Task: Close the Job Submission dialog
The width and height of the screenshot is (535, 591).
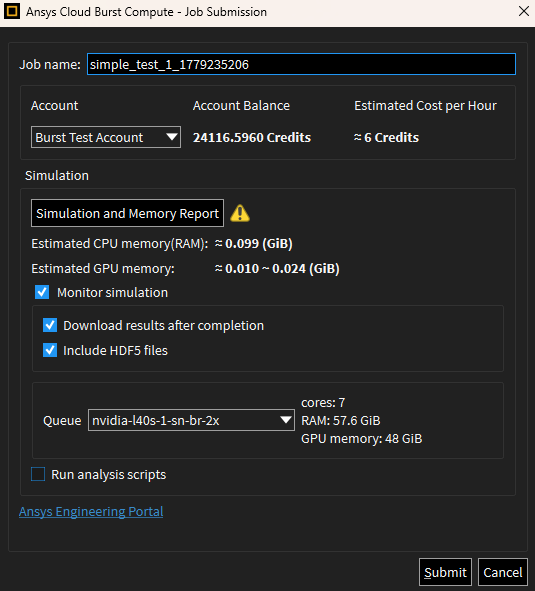Action: 524,11
